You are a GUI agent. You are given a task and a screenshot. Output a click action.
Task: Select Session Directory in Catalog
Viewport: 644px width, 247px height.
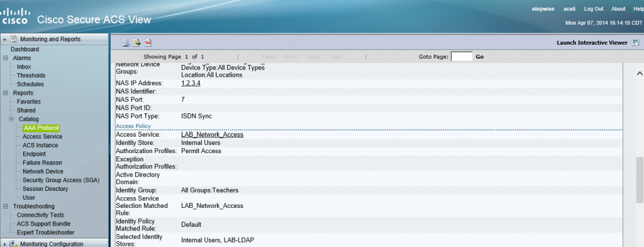tap(45, 189)
